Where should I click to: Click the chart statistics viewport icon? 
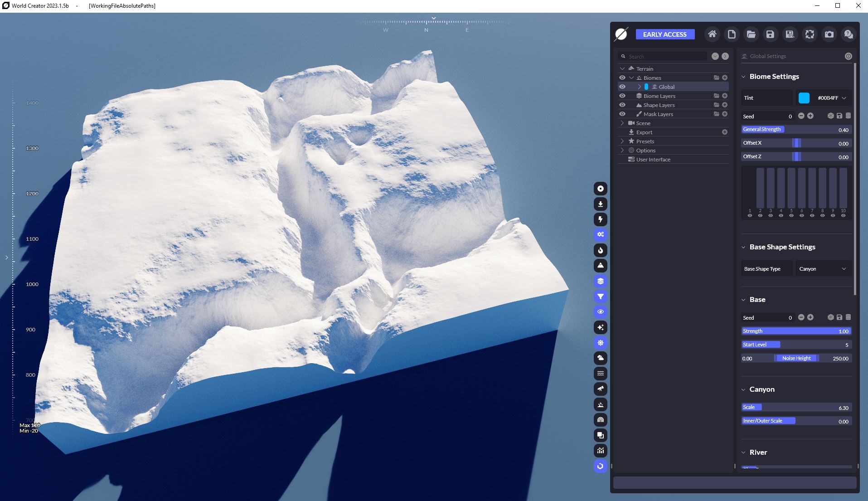click(601, 451)
